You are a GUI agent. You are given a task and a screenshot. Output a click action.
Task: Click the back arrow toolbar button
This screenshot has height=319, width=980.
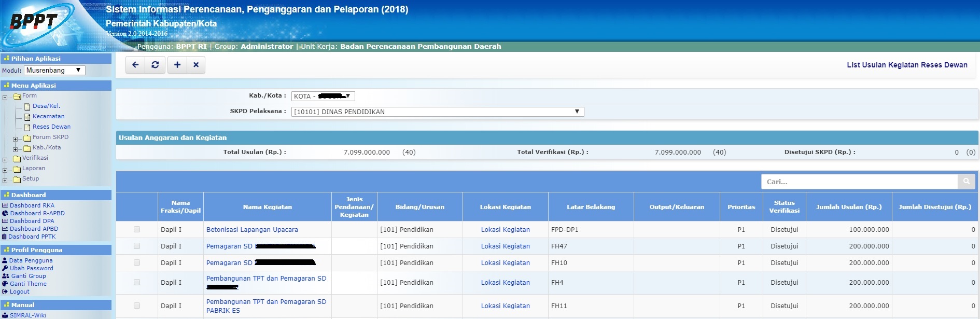[135, 65]
